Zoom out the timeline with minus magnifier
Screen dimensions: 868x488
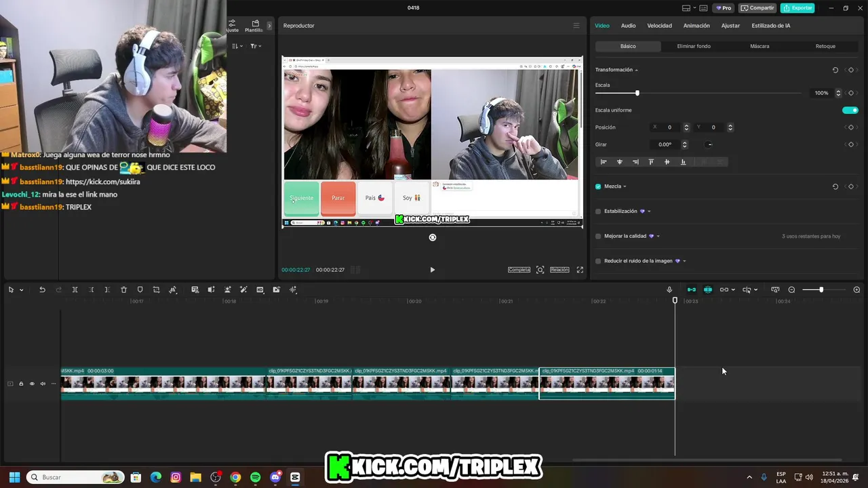tap(791, 289)
